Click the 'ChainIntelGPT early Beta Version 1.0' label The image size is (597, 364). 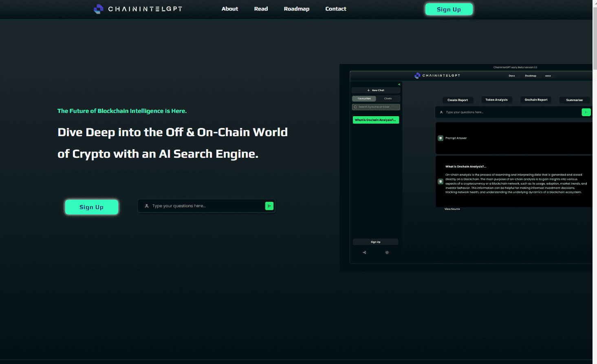[x=515, y=67]
